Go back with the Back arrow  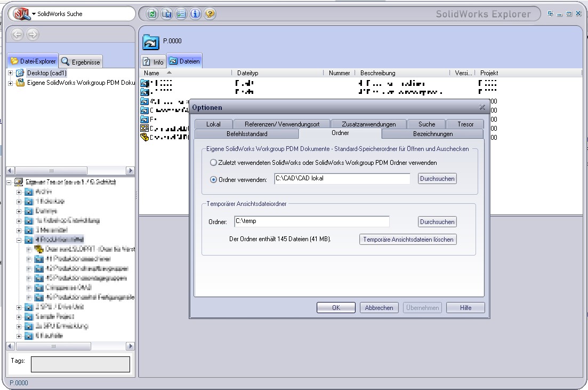pos(17,35)
